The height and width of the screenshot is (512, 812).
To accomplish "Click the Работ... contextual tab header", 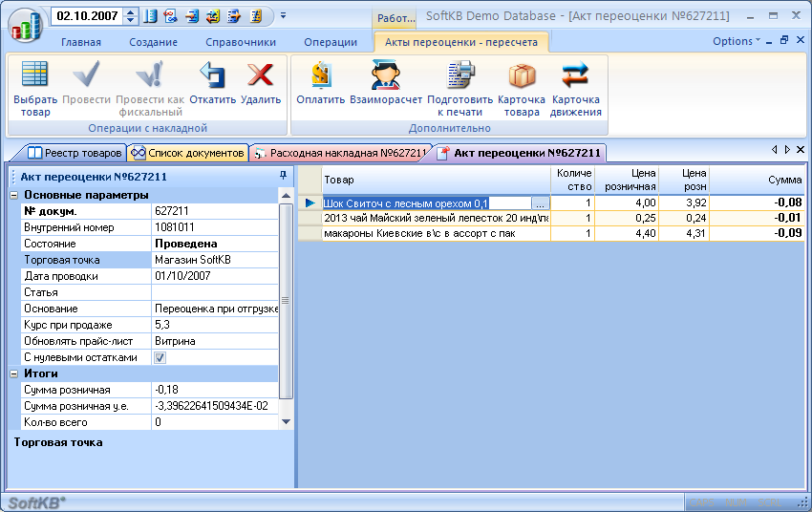I will tap(396, 18).
